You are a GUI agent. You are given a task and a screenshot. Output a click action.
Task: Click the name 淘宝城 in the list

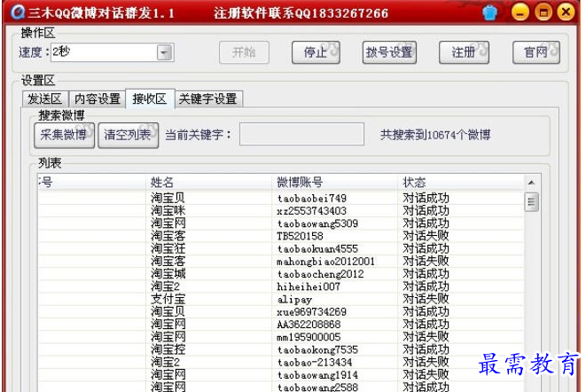(x=168, y=274)
